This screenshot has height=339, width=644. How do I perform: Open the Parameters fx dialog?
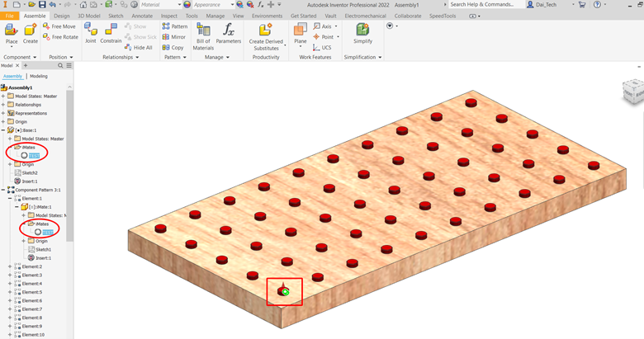tap(229, 34)
